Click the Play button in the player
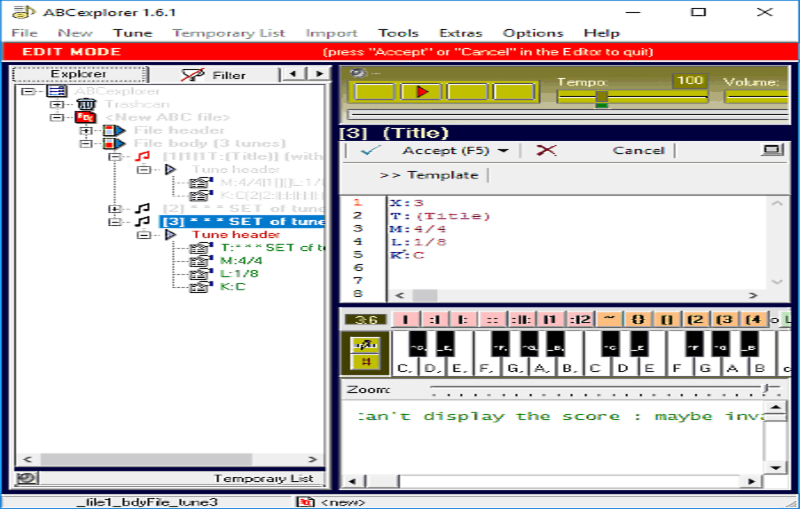Viewport: 800px width, 509px height. click(x=421, y=92)
